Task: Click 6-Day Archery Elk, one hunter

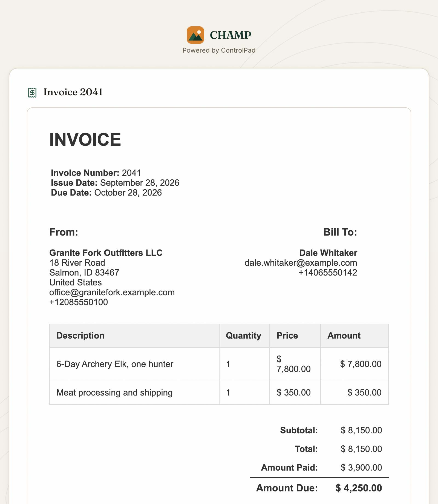Action: [x=115, y=364]
